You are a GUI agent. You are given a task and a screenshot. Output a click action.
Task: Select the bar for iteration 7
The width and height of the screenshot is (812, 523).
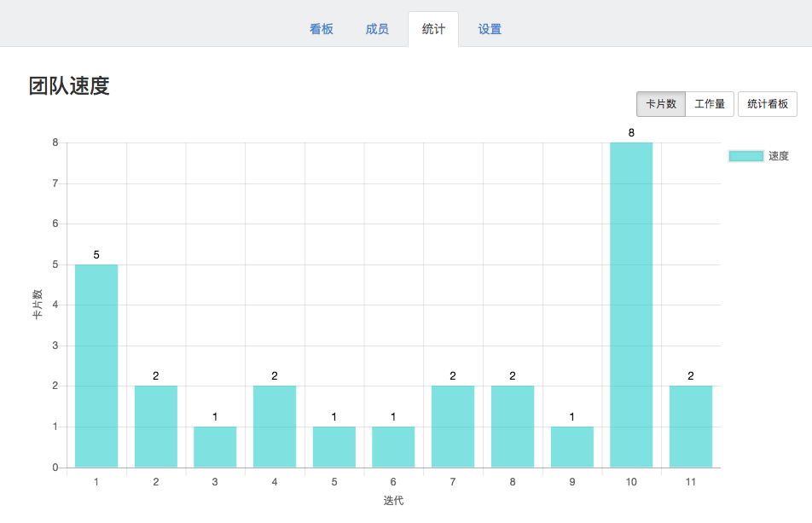(x=453, y=427)
